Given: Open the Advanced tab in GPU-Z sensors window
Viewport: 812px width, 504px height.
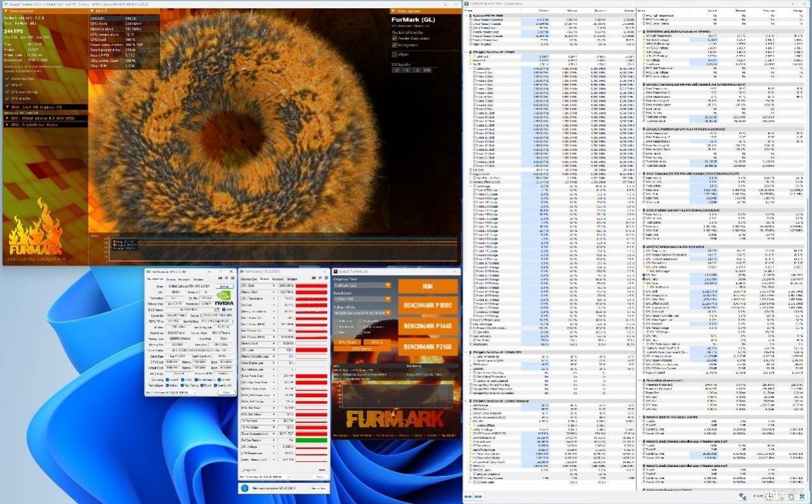Looking at the screenshot, I should [277, 279].
